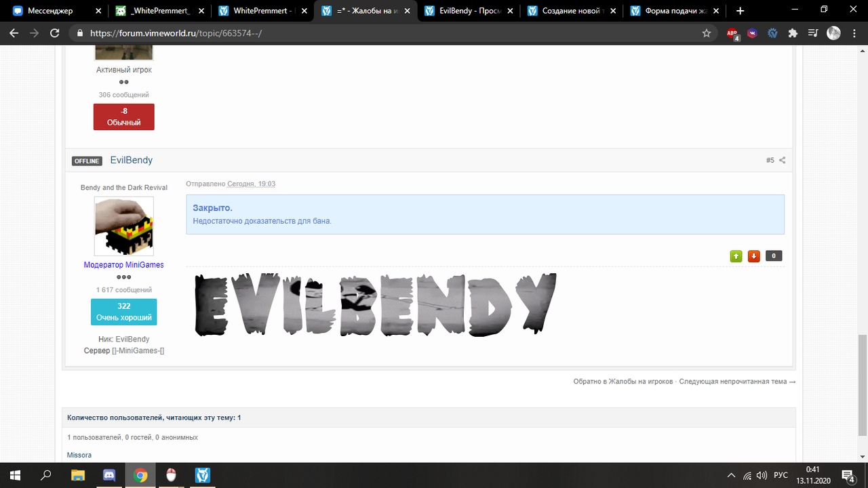Show hidden system tray icons
The image size is (868, 488).
(731, 475)
